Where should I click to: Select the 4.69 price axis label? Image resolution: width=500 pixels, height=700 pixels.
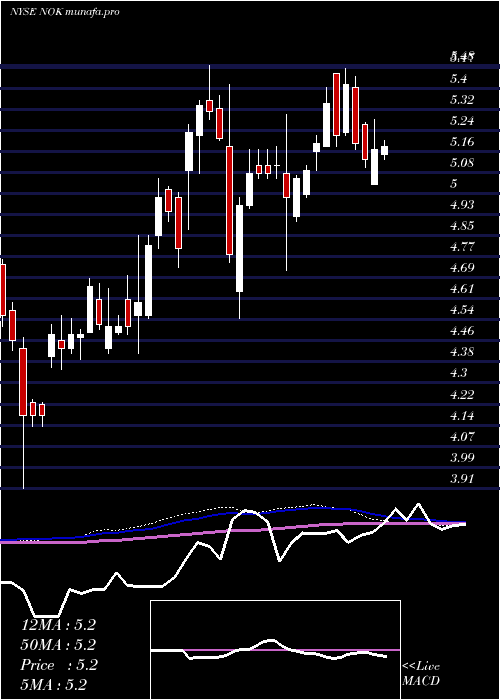(x=462, y=268)
